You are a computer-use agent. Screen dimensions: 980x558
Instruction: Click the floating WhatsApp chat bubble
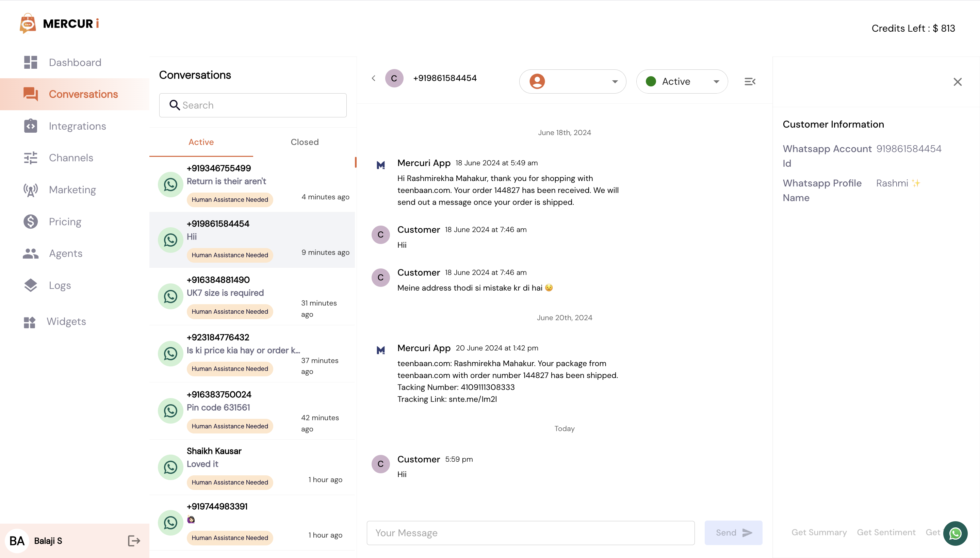pyautogui.click(x=955, y=533)
